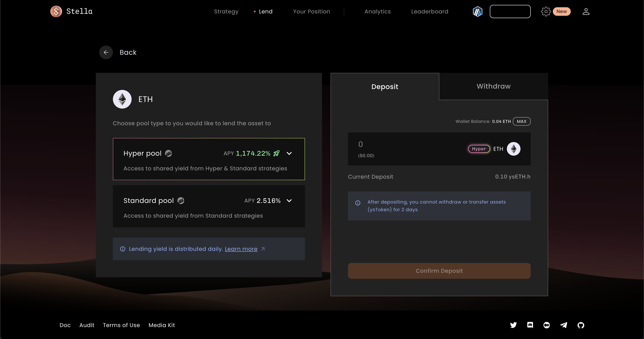The height and width of the screenshot is (339, 644).
Task: Open Standard pool stats chart icon
Action: pyautogui.click(x=181, y=201)
